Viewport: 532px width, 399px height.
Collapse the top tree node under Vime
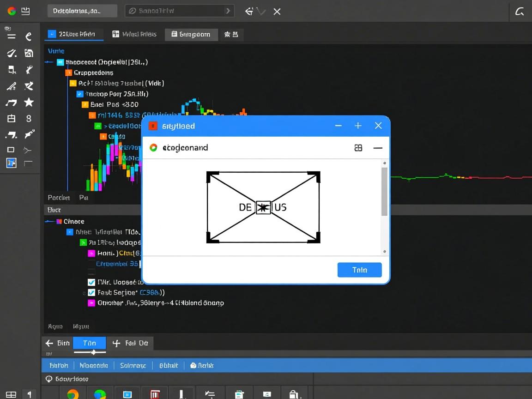point(49,62)
